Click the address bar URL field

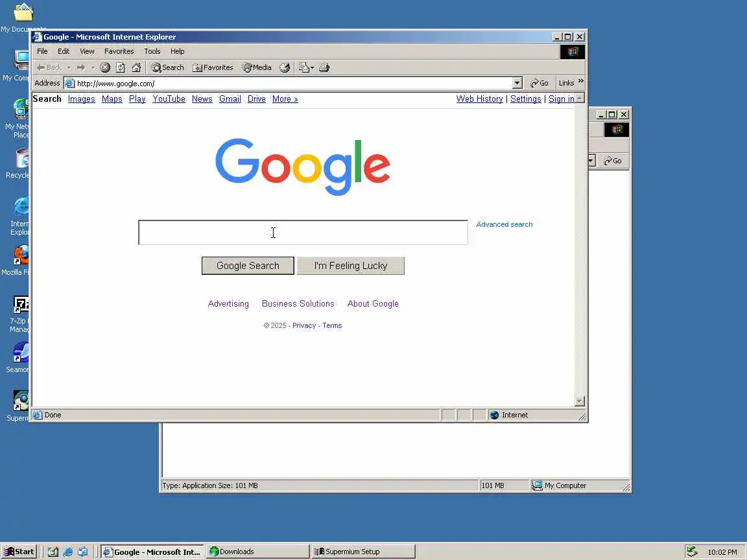point(294,84)
